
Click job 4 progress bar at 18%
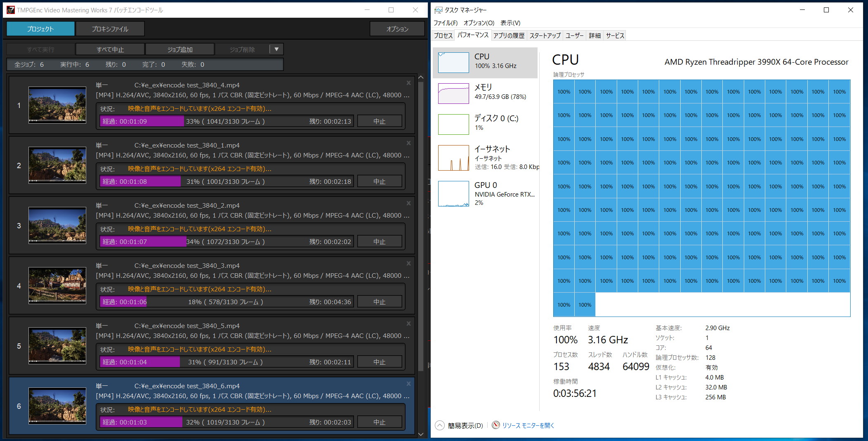(x=226, y=302)
